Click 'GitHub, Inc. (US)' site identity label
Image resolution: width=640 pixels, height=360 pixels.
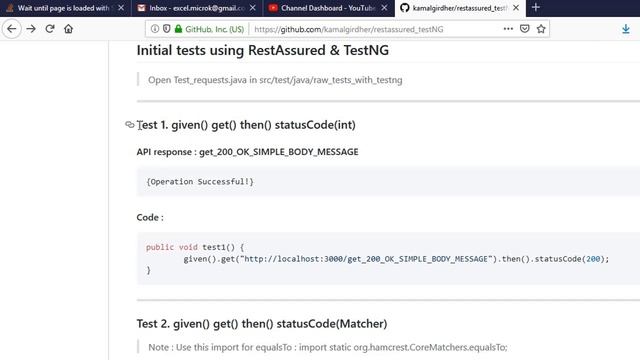tap(214, 29)
